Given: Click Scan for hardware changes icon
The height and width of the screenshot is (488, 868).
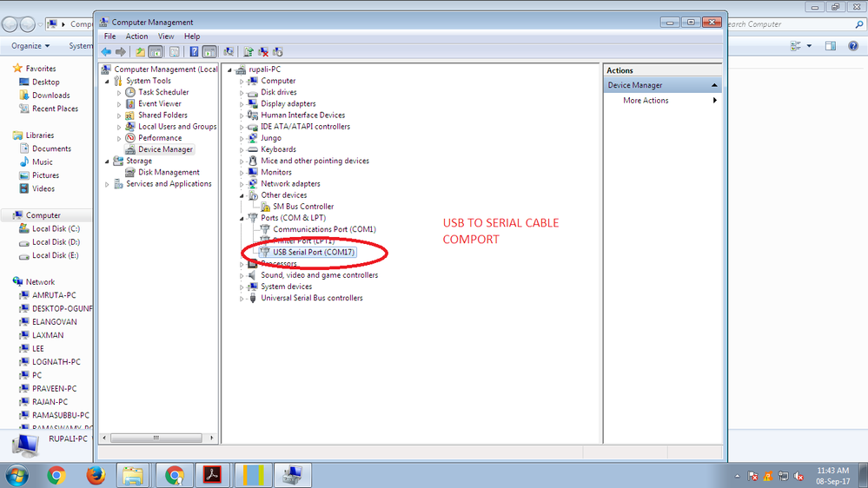Looking at the screenshot, I should pyautogui.click(x=228, y=52).
